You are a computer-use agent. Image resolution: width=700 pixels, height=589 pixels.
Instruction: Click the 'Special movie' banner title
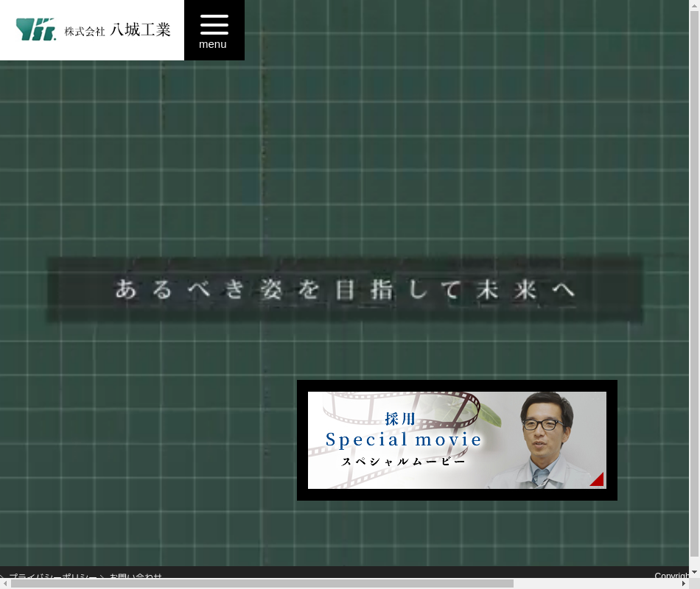[403, 440]
